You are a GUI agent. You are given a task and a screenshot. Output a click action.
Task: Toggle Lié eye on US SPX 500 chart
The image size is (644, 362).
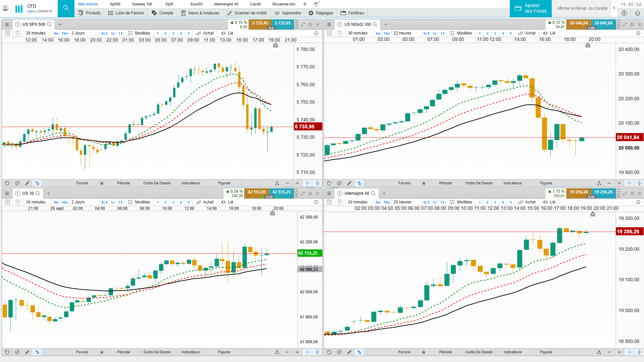click(223, 33)
